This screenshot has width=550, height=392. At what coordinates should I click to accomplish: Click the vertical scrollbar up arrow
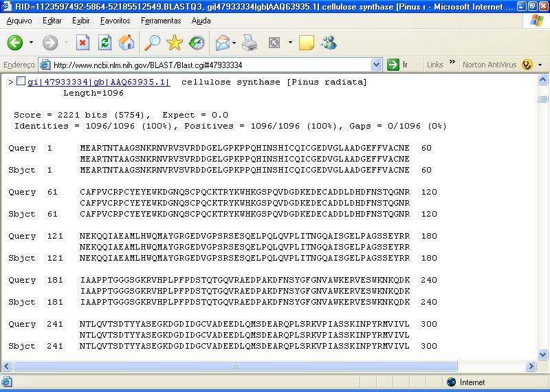click(x=542, y=80)
